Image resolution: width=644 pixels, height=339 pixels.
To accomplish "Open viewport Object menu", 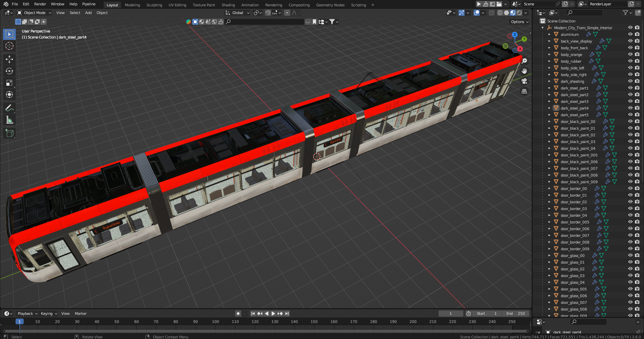I will [x=102, y=13].
